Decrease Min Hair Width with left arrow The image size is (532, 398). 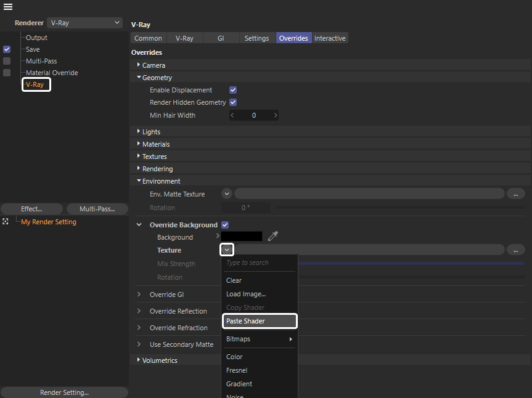click(x=232, y=115)
